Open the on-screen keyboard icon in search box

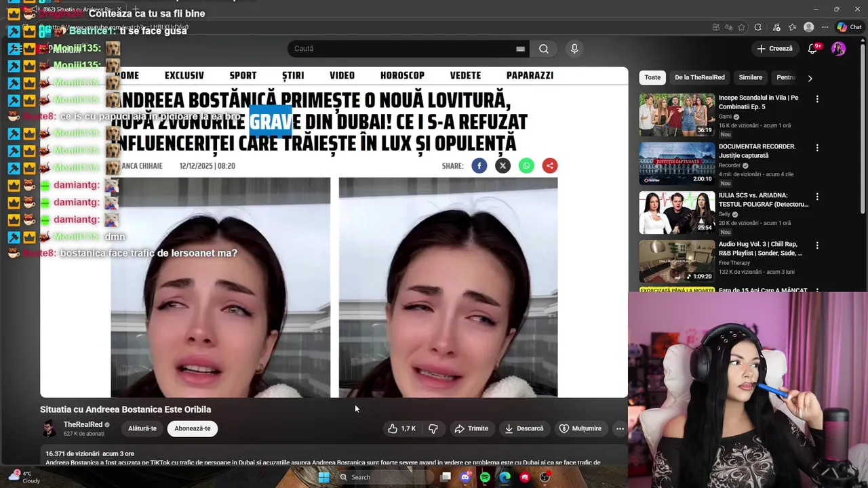[520, 49]
